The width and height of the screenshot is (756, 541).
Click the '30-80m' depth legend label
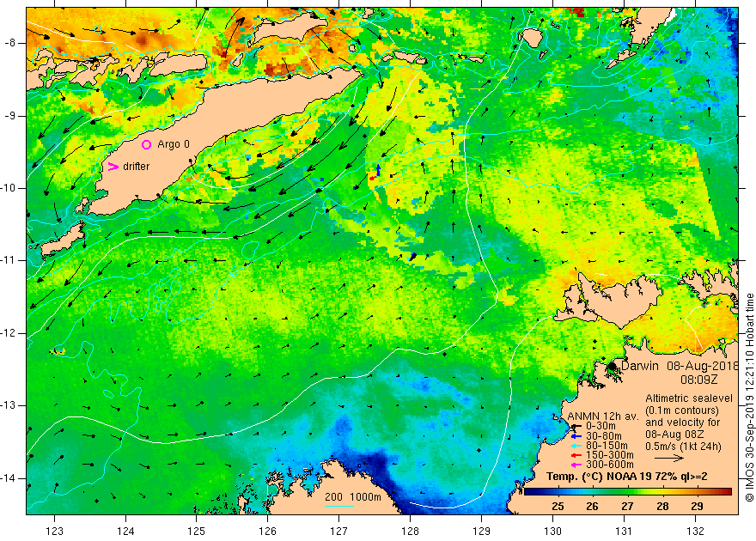(604, 436)
